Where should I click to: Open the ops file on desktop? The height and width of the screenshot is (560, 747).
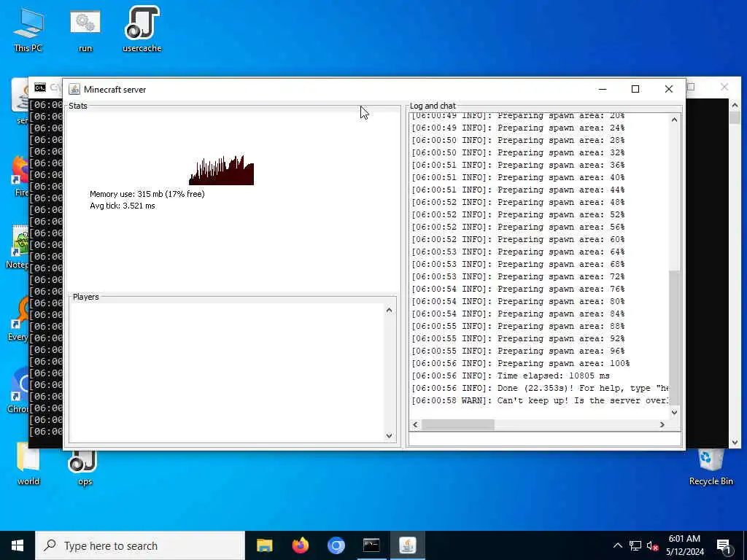pos(85,467)
